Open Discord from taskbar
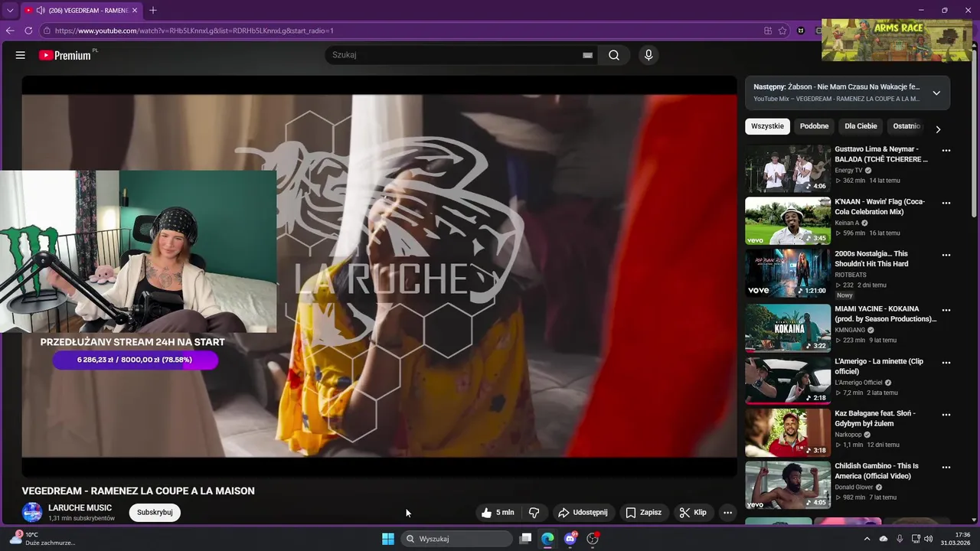Viewport: 980px width, 551px height. click(570, 539)
